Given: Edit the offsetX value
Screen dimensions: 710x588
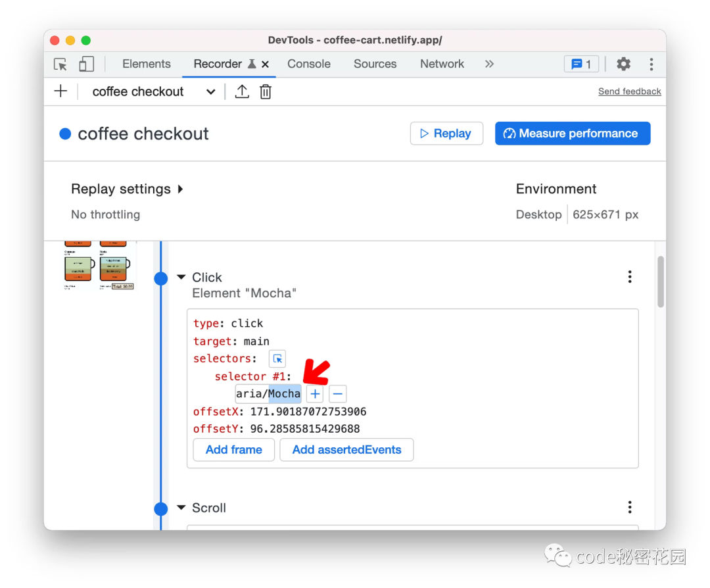Looking at the screenshot, I should [x=308, y=411].
